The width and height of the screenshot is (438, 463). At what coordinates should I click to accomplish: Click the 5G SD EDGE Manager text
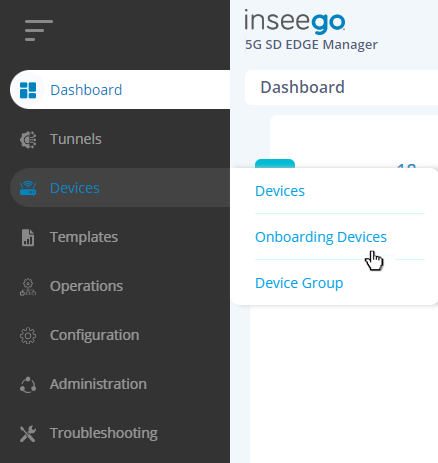click(311, 45)
